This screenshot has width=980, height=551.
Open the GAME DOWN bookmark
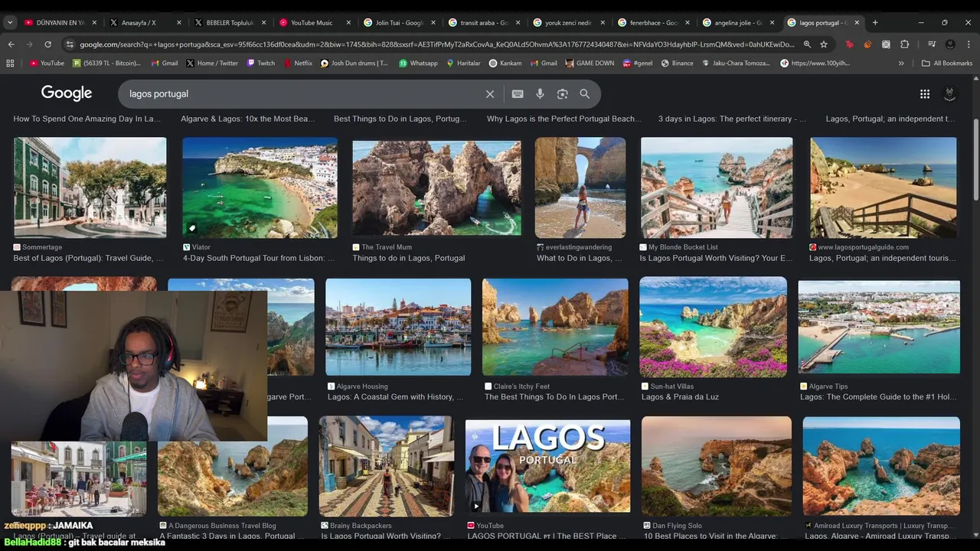(x=589, y=64)
